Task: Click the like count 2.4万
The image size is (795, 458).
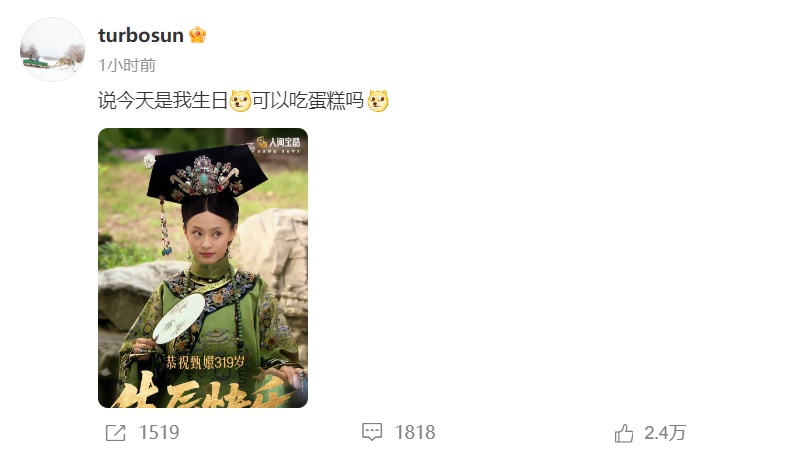Action: click(x=665, y=433)
